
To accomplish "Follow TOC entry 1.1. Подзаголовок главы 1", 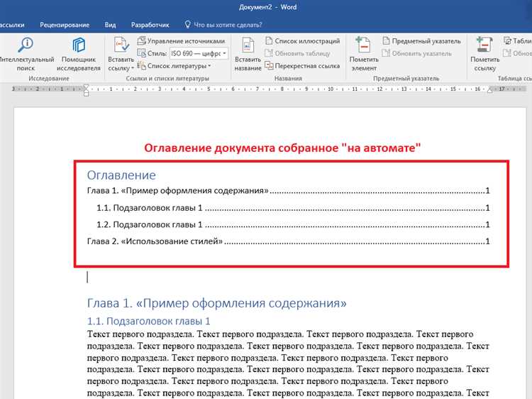I will click(x=293, y=207).
